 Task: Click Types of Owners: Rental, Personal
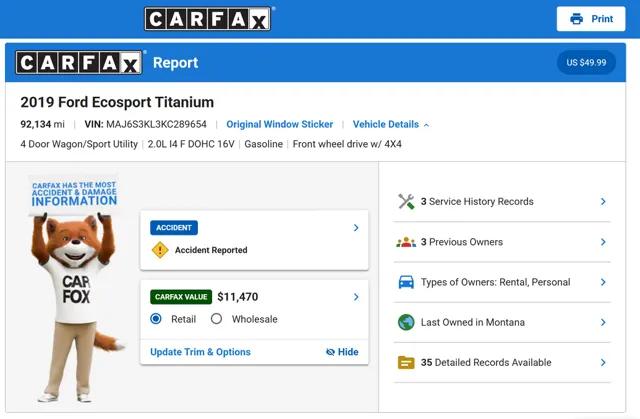[496, 282]
